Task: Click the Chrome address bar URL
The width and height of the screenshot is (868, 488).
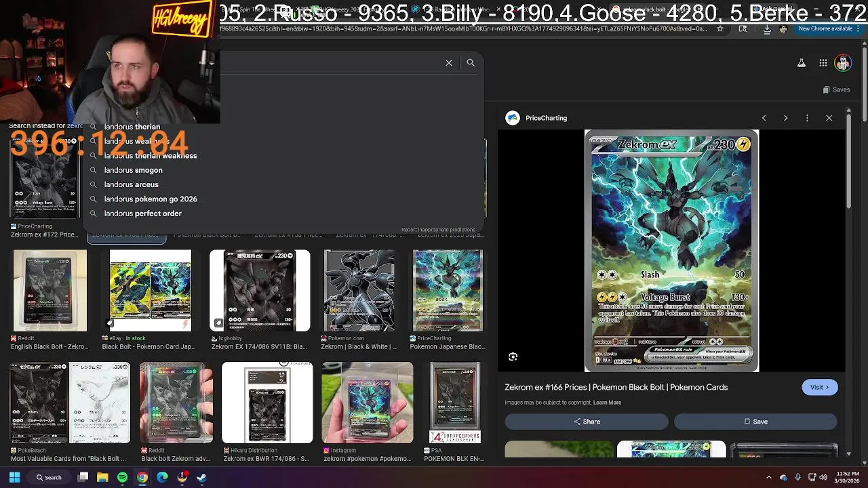Action: pyautogui.click(x=465, y=28)
